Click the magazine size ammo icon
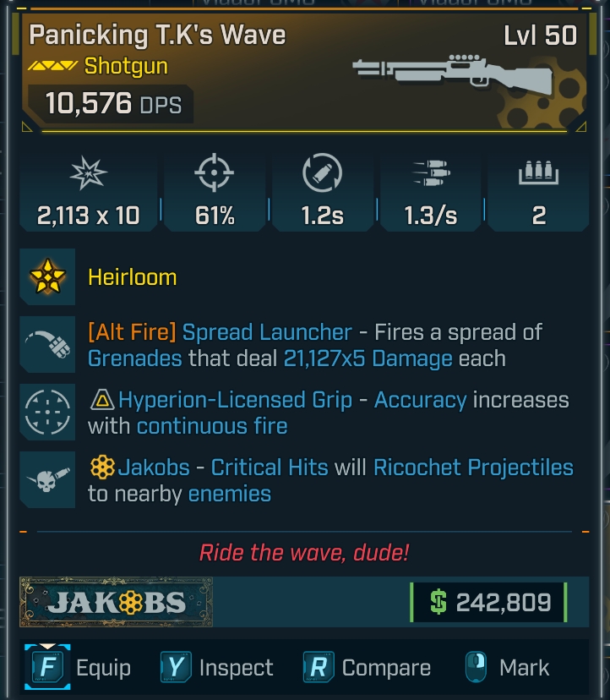Image resolution: width=610 pixels, height=700 pixels. tap(538, 176)
